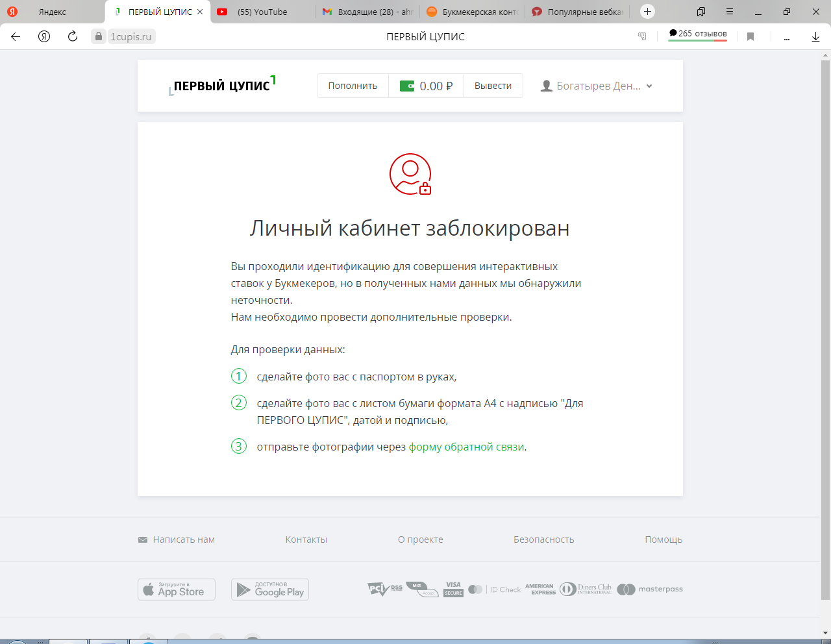Click the masterpass logo
Screen dimensions: 831x644
coord(650,589)
